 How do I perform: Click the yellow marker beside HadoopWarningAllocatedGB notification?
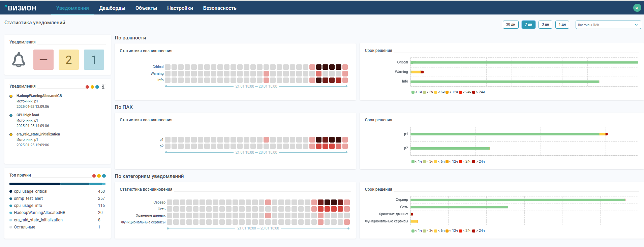(11, 96)
